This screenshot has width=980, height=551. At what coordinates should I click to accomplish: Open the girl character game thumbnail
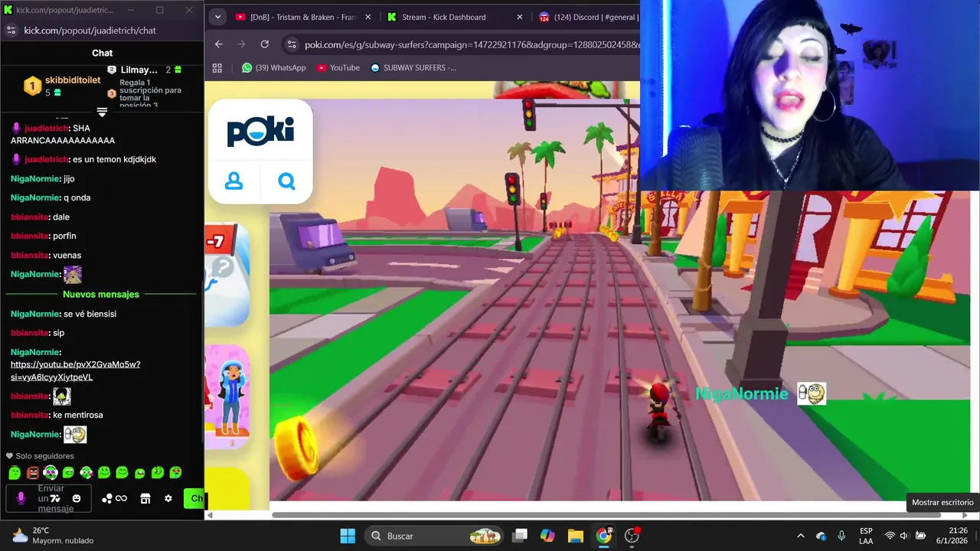coord(227,396)
